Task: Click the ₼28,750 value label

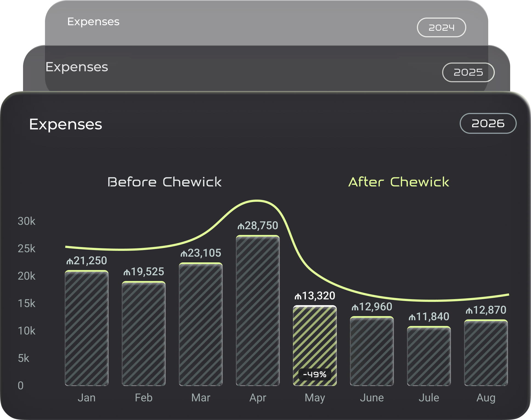Action: (258, 226)
